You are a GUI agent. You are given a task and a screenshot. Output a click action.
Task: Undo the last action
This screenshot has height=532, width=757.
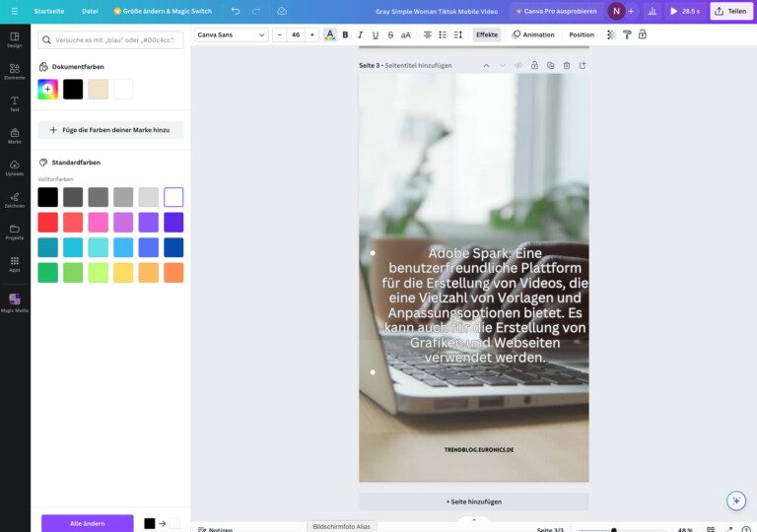tap(236, 11)
